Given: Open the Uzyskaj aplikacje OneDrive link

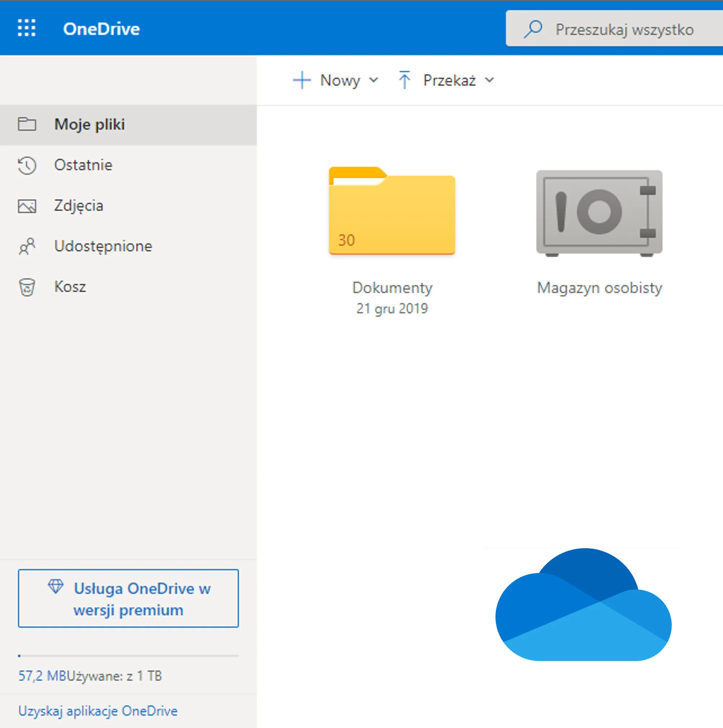Looking at the screenshot, I should point(97,711).
